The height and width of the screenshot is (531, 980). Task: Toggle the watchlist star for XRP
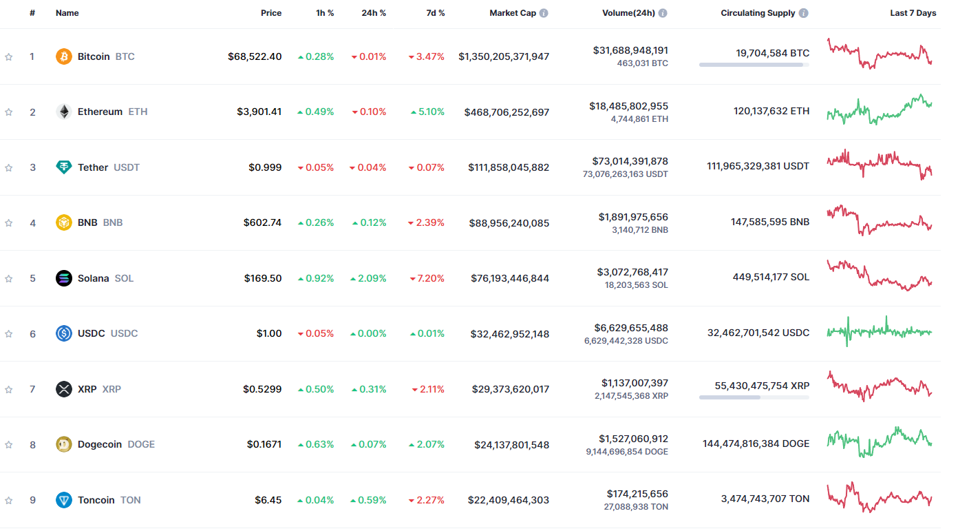tap(9, 389)
